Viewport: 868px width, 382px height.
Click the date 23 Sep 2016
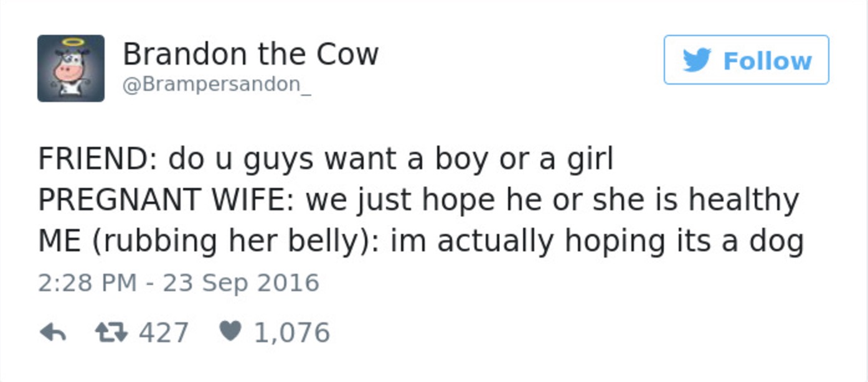click(241, 283)
